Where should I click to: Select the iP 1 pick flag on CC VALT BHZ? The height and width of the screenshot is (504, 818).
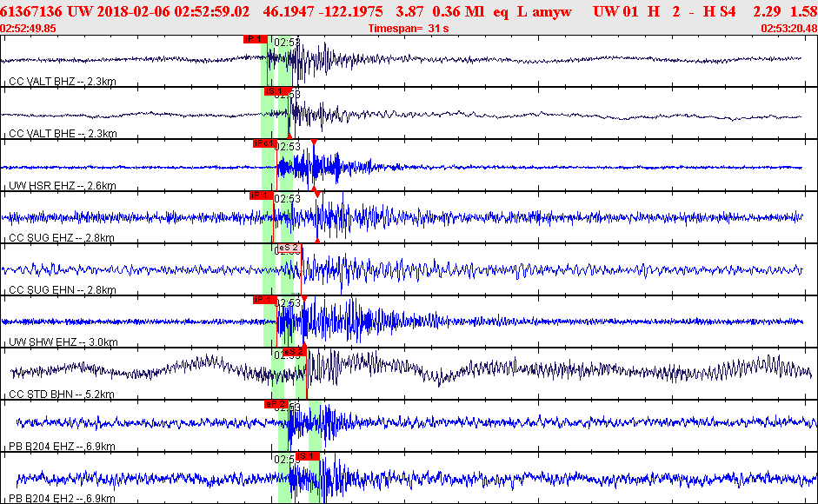256,39
